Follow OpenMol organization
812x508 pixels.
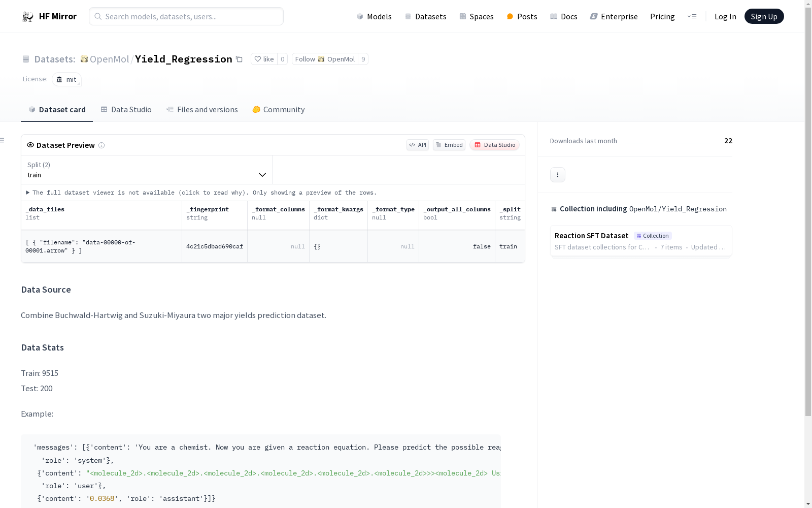pyautogui.click(x=325, y=59)
